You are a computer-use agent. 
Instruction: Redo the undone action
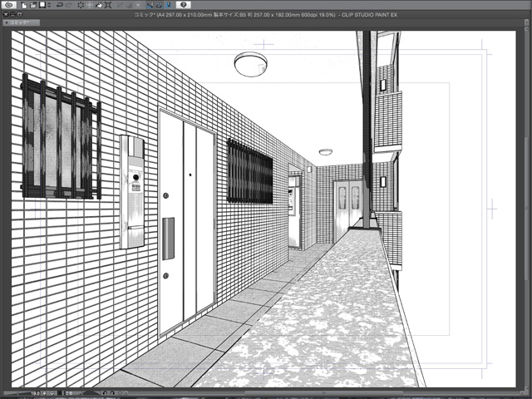click(69, 5)
